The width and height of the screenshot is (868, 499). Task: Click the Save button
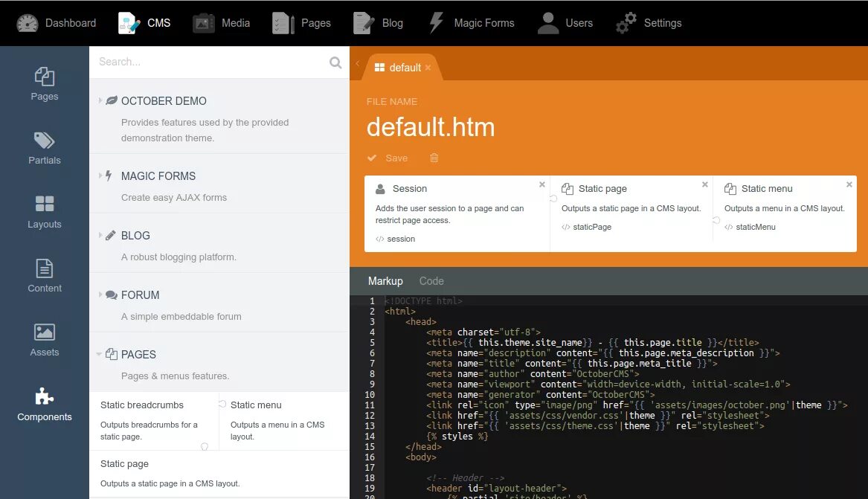388,158
